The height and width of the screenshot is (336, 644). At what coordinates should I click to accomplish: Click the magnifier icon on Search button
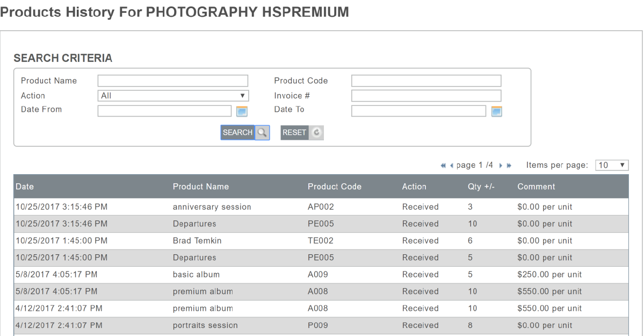click(x=262, y=133)
